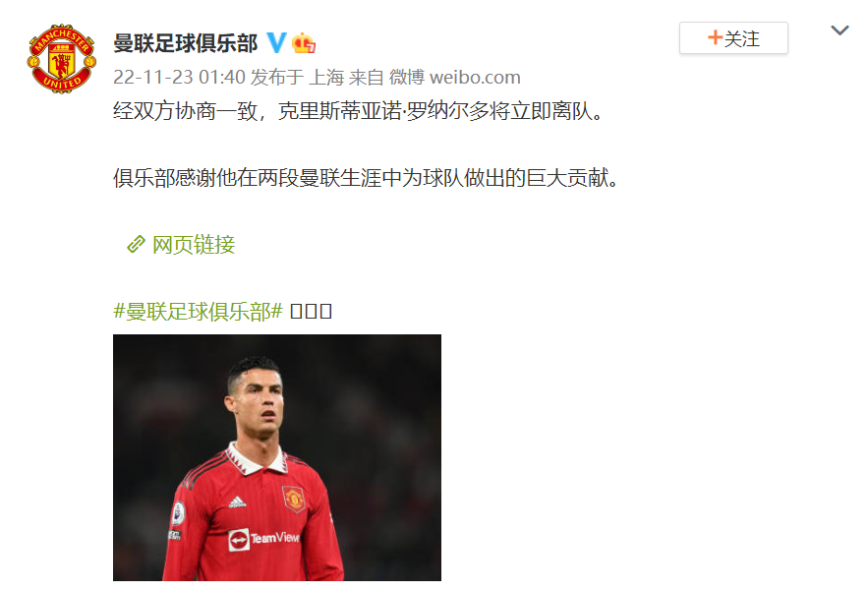Click the three empty emoji boxes after hashtag

pyautogui.click(x=311, y=312)
